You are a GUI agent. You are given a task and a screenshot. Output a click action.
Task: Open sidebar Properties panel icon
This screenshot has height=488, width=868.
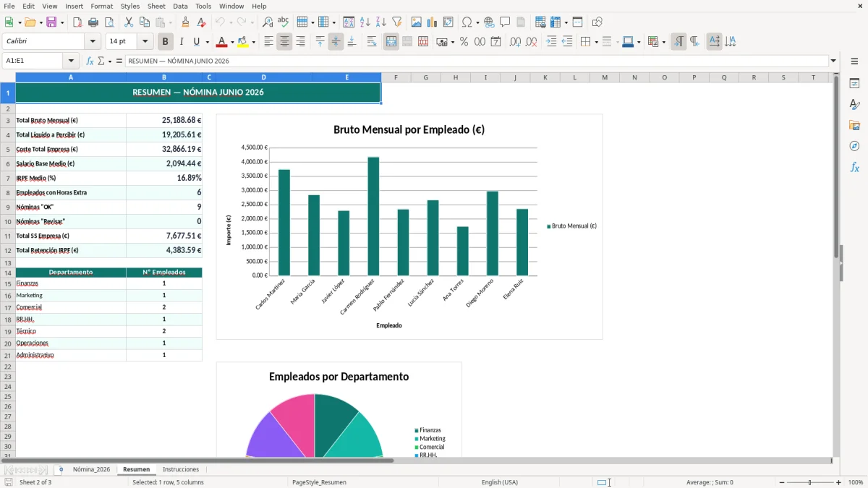click(854, 83)
